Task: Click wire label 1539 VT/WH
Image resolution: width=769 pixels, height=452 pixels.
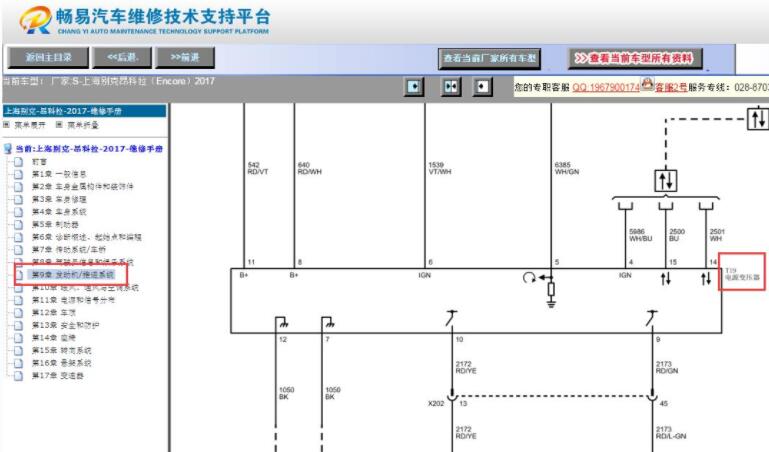Action: 440,168
